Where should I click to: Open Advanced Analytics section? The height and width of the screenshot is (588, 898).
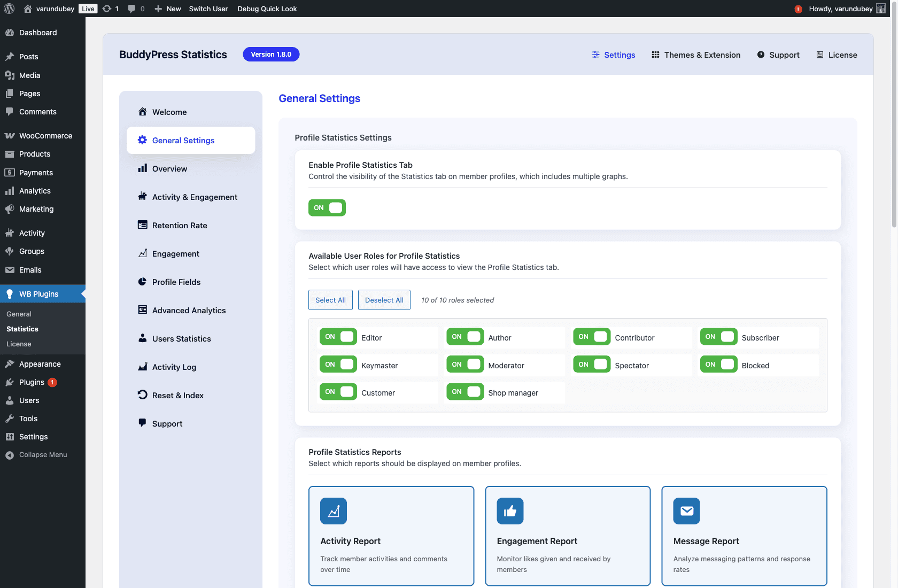click(191, 310)
